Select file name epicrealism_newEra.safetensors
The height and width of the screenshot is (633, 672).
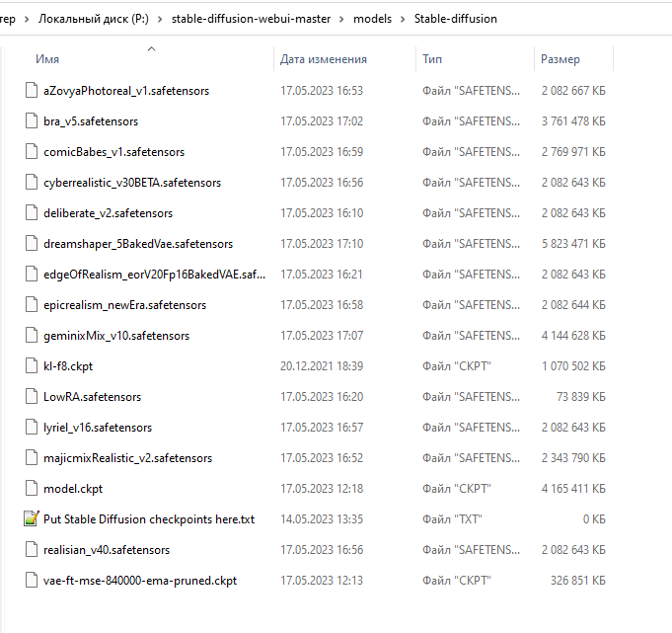click(x=124, y=305)
